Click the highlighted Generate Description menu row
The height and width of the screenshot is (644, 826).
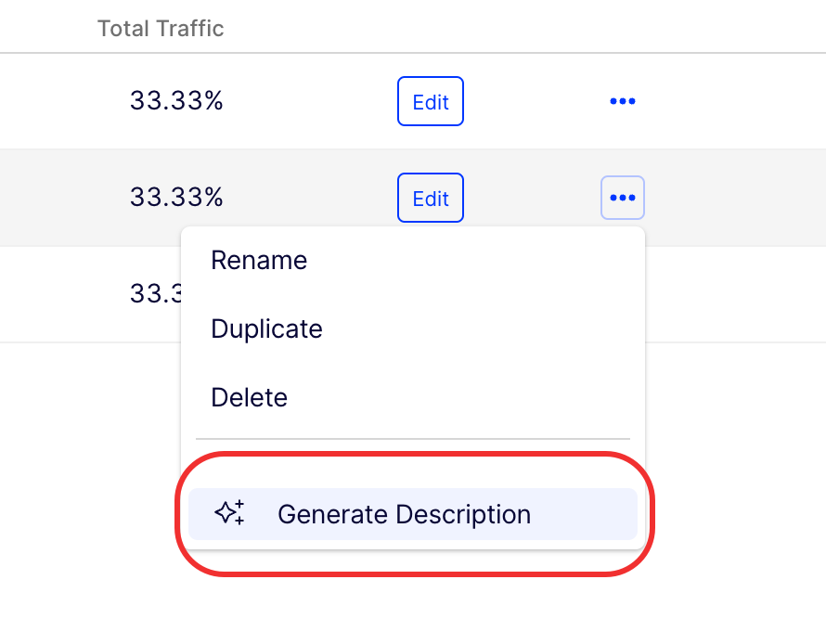[412, 514]
